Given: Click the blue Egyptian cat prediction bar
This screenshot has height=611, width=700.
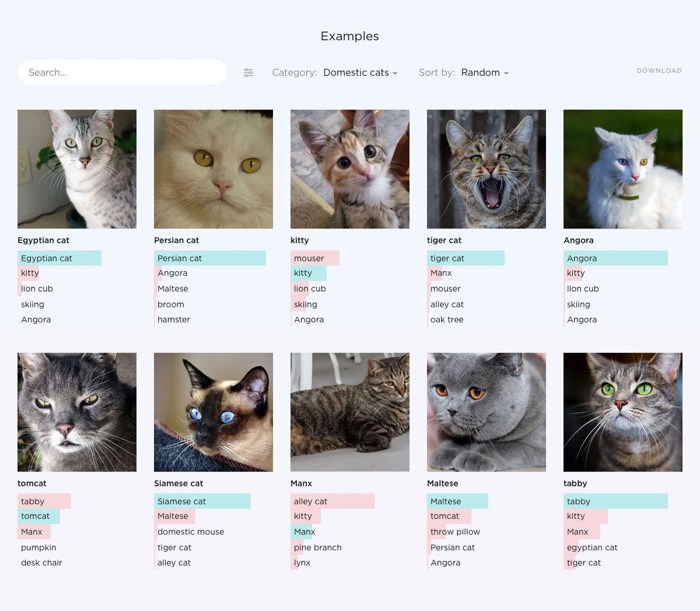Looking at the screenshot, I should tap(60, 258).
